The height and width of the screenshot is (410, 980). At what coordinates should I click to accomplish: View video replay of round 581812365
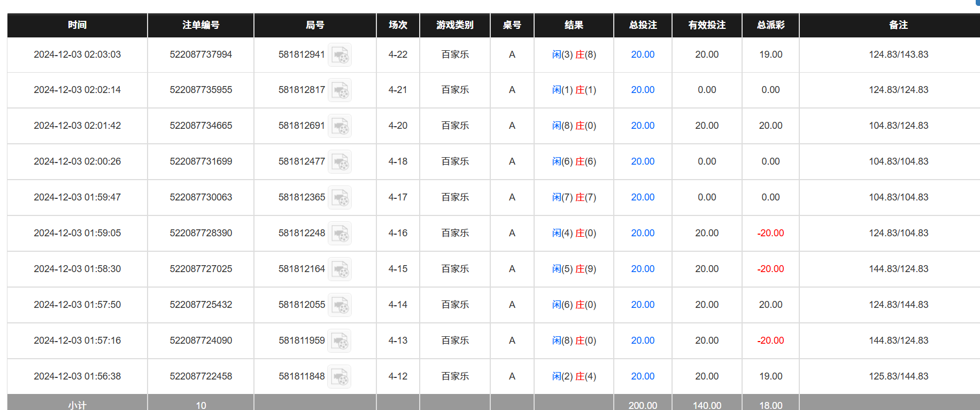coord(339,198)
